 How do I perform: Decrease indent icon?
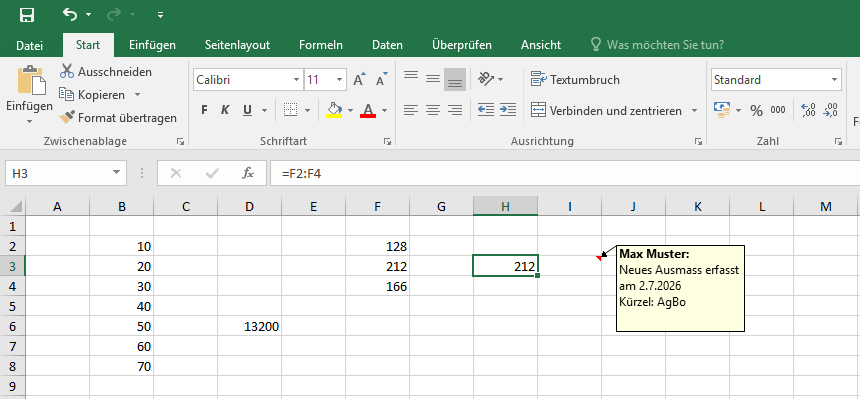coord(486,110)
